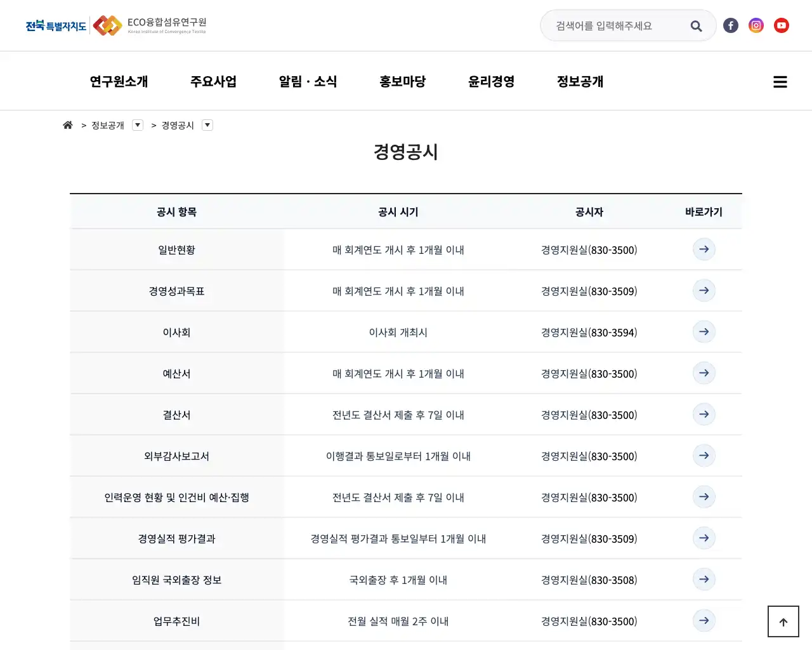Open arrow shortcut for 외부감사보고서 row
Viewport: 812px width, 650px height.
coord(704,456)
